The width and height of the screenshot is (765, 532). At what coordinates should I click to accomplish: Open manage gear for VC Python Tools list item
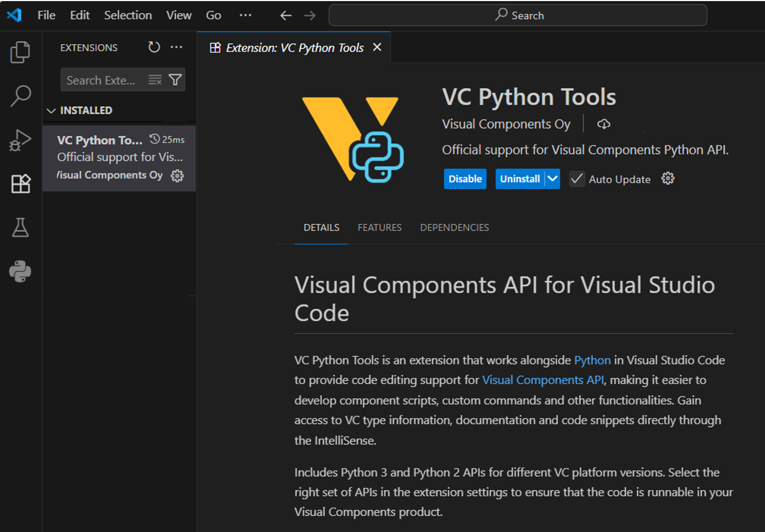177,176
